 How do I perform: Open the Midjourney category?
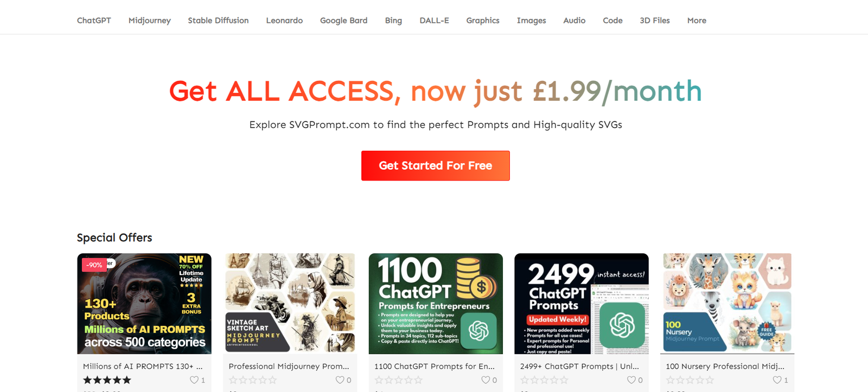[x=150, y=21]
